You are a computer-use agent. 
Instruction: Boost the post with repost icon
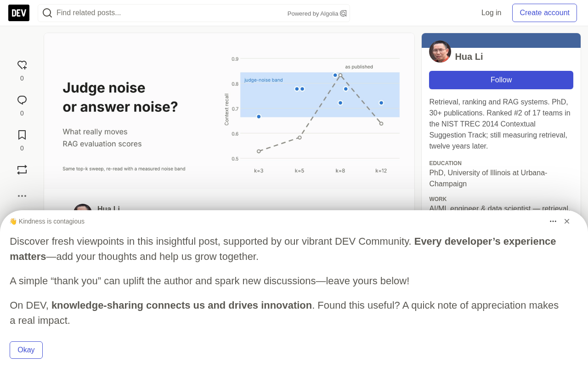(22, 170)
